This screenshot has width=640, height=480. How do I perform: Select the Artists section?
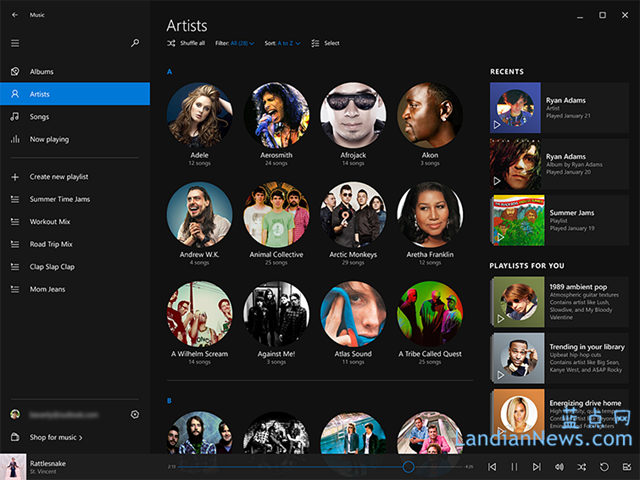point(75,94)
